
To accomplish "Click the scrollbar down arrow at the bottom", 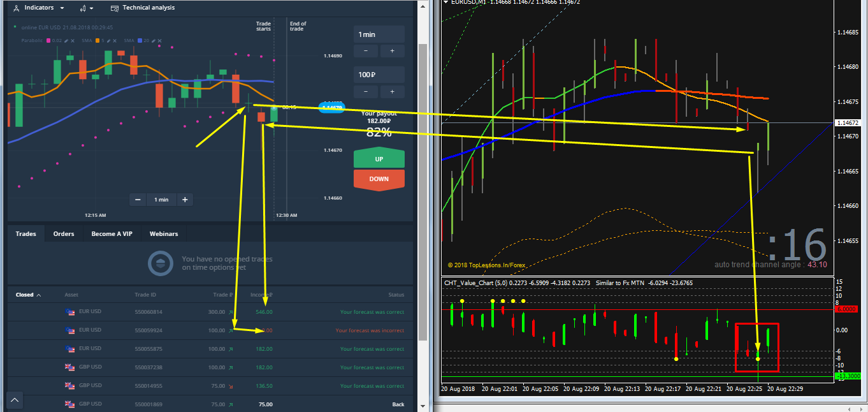I will 422,406.
